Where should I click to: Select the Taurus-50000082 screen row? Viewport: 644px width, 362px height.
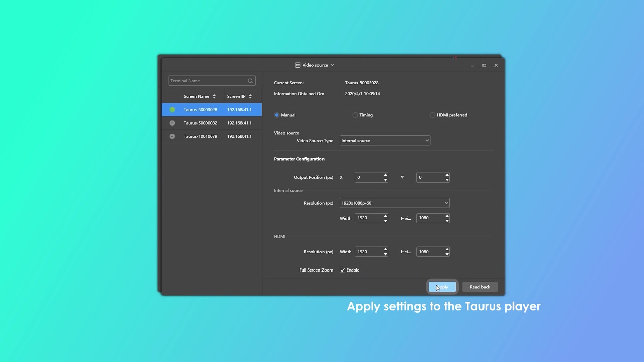point(212,123)
